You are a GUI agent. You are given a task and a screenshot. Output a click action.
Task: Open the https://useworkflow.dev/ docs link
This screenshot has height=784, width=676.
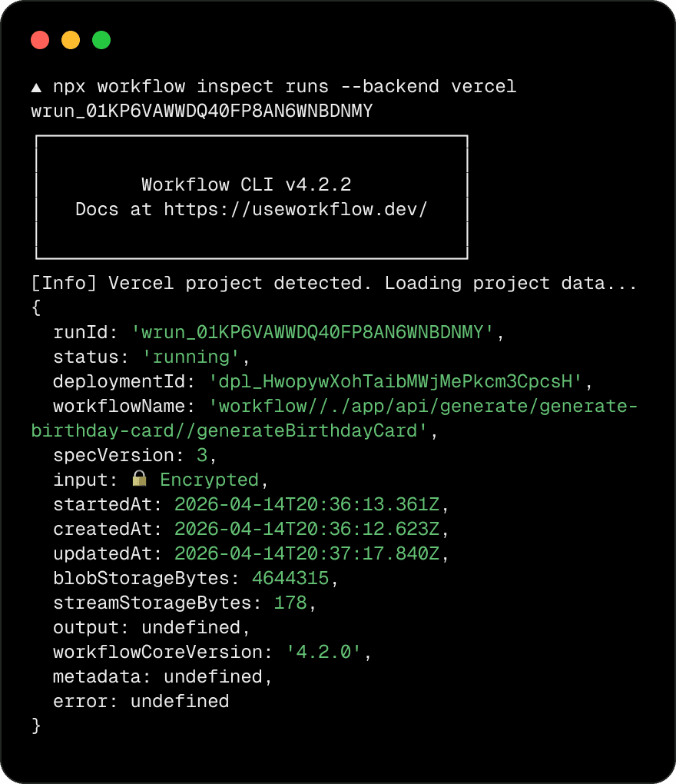tap(296, 209)
